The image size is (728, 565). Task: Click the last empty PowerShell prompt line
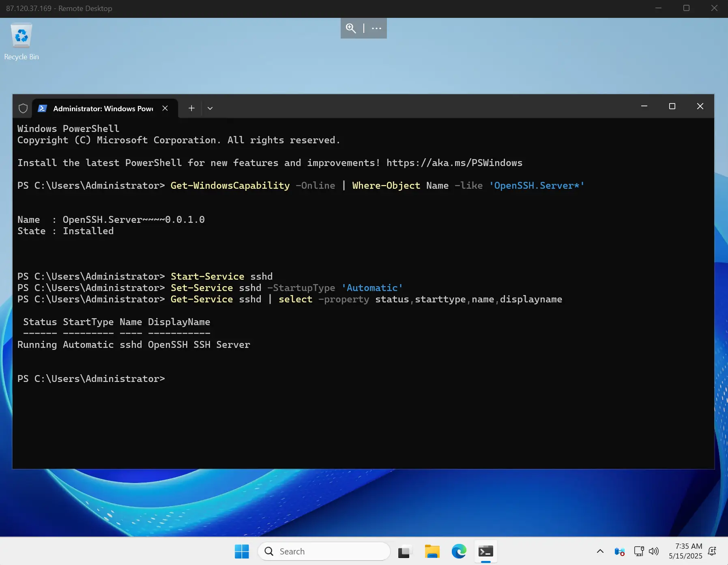point(91,379)
